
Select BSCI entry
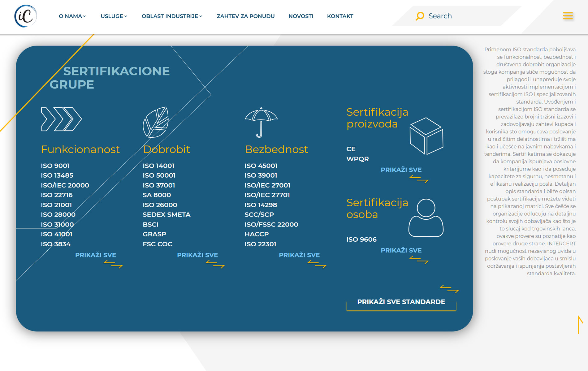(x=150, y=224)
